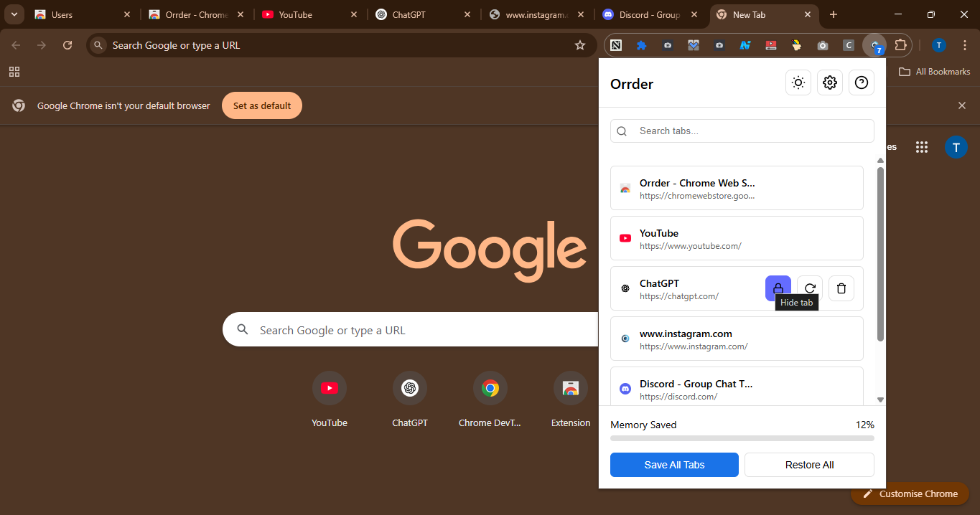Viewport: 980px width, 515px height.
Task: Close the YouTube browser tab
Action: pyautogui.click(x=354, y=14)
